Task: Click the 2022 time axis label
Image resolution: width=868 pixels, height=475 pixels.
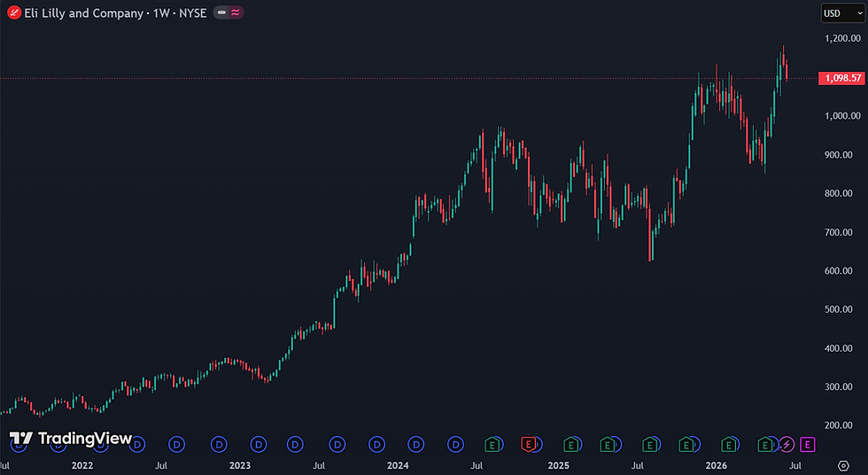Action: [x=81, y=465]
